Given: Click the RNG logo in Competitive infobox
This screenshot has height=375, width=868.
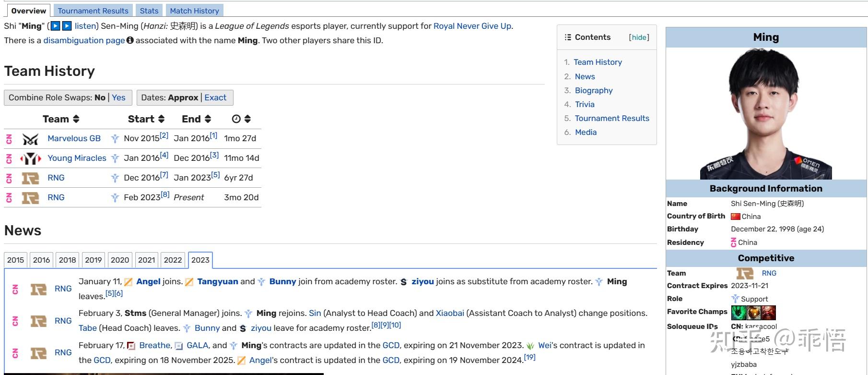Looking at the screenshot, I should [x=745, y=273].
